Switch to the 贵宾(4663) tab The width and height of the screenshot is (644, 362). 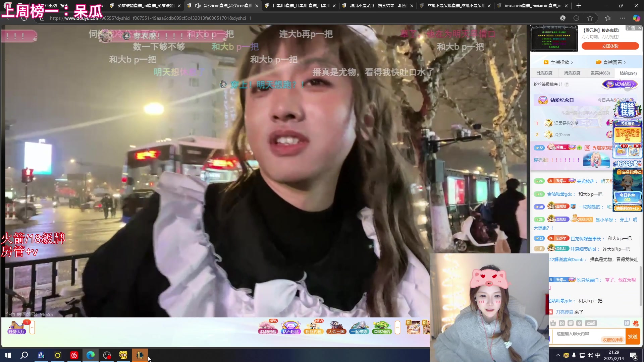point(600,73)
